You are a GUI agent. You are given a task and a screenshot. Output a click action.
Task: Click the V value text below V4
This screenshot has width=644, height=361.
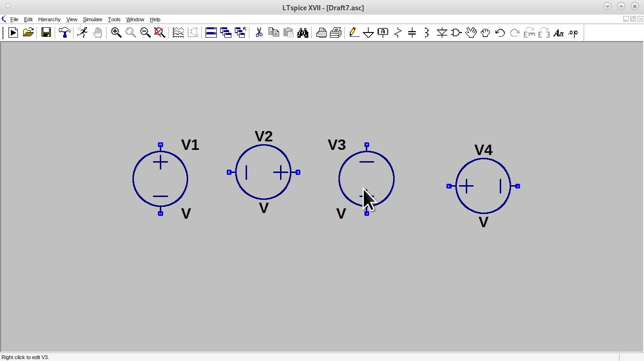pos(483,222)
